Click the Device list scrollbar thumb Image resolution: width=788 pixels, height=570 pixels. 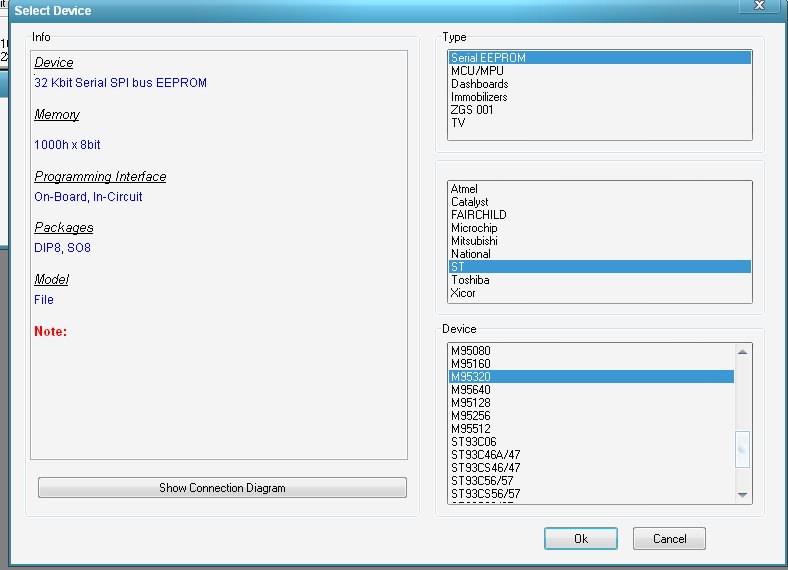(742, 449)
